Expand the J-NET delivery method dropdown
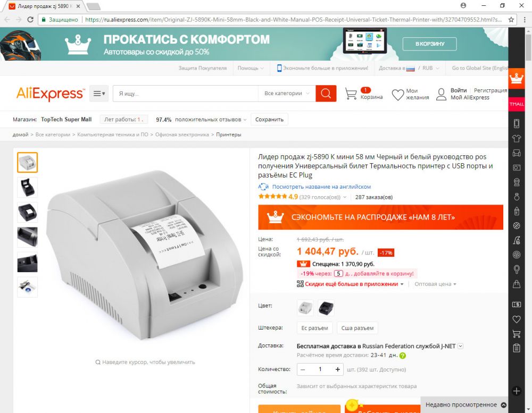Viewport: 532px width, 413px height. click(x=460, y=346)
